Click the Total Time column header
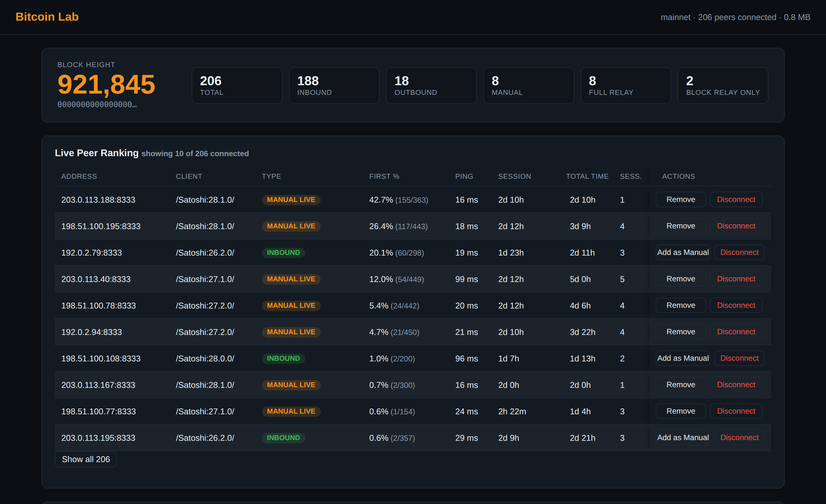This screenshot has width=826, height=504. click(x=587, y=176)
